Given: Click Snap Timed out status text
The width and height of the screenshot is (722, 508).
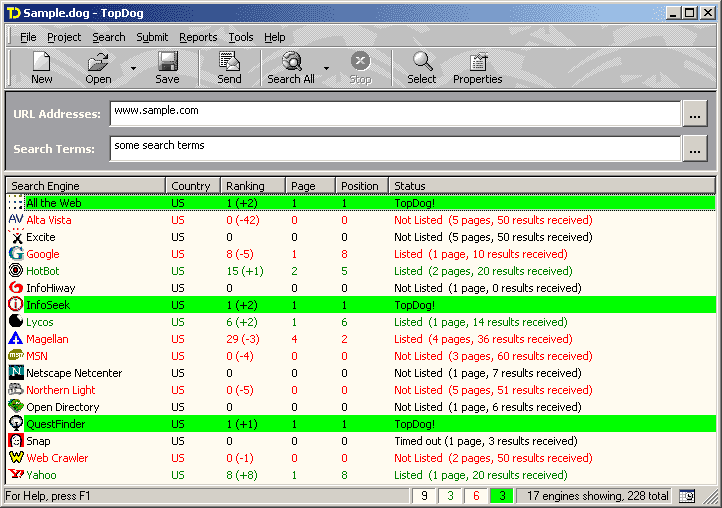Looking at the screenshot, I should pyautogui.click(x=486, y=441).
